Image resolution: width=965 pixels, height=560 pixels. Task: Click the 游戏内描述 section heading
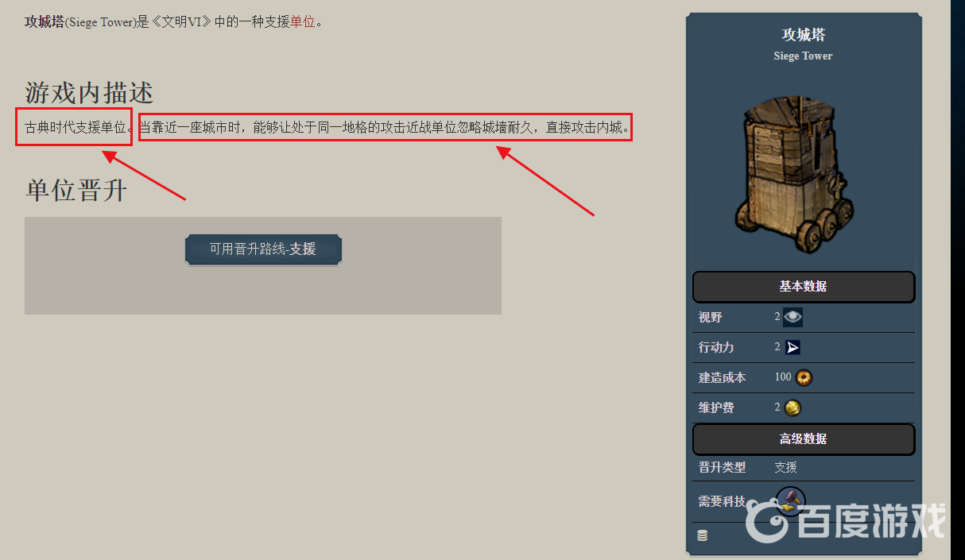pos(89,92)
